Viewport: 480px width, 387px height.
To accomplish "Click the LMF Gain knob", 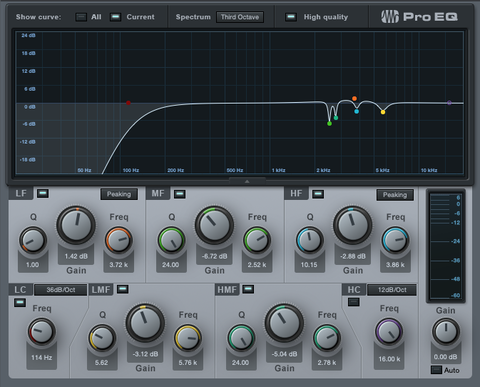I will click(x=145, y=323).
